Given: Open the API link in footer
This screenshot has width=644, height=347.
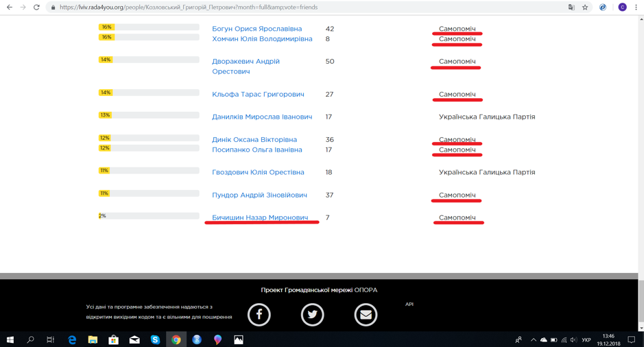Looking at the screenshot, I should tap(409, 304).
